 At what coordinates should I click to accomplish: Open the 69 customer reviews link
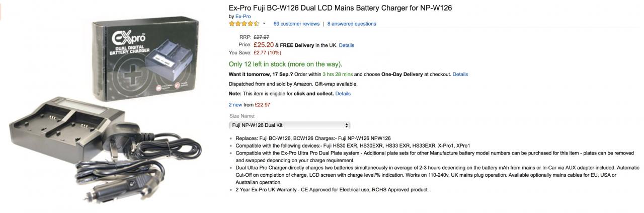(x=296, y=24)
